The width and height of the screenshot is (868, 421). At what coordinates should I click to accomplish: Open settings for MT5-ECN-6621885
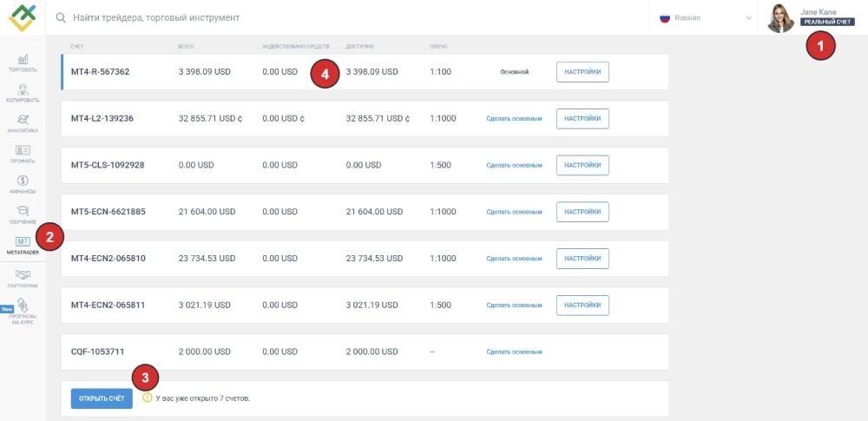click(582, 212)
